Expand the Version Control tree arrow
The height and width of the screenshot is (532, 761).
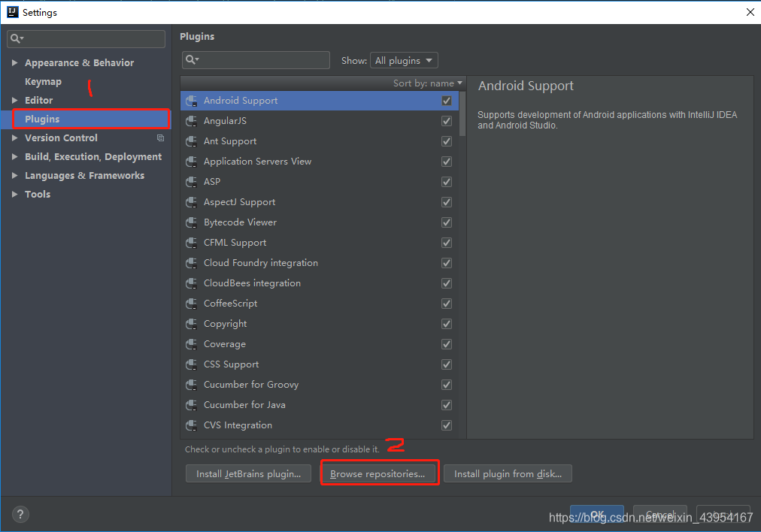coord(14,138)
